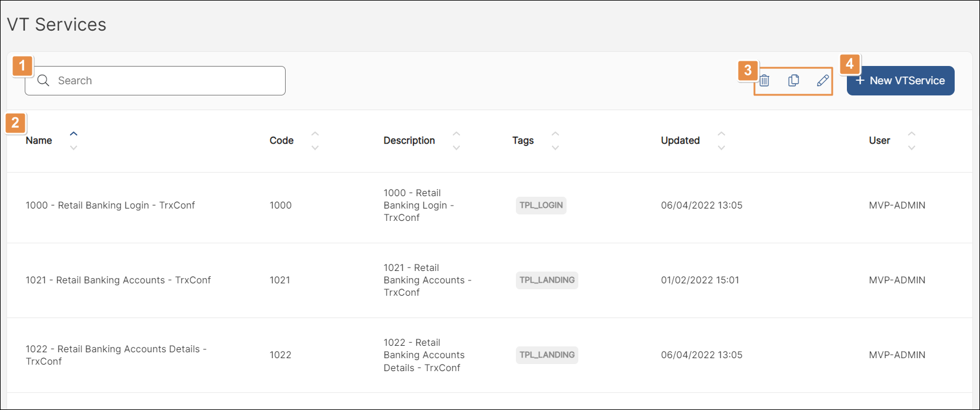Sort Updated column ascending arrow
Image resolution: width=980 pixels, height=410 pixels.
(721, 134)
